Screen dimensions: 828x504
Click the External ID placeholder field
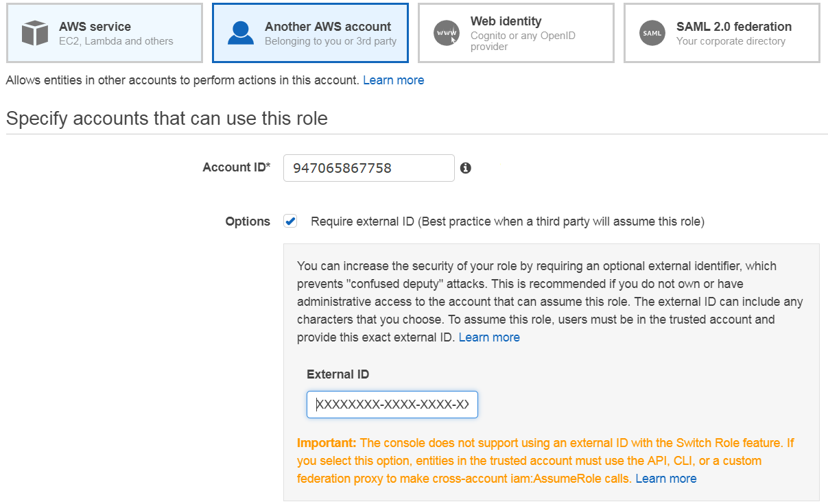[x=392, y=404]
